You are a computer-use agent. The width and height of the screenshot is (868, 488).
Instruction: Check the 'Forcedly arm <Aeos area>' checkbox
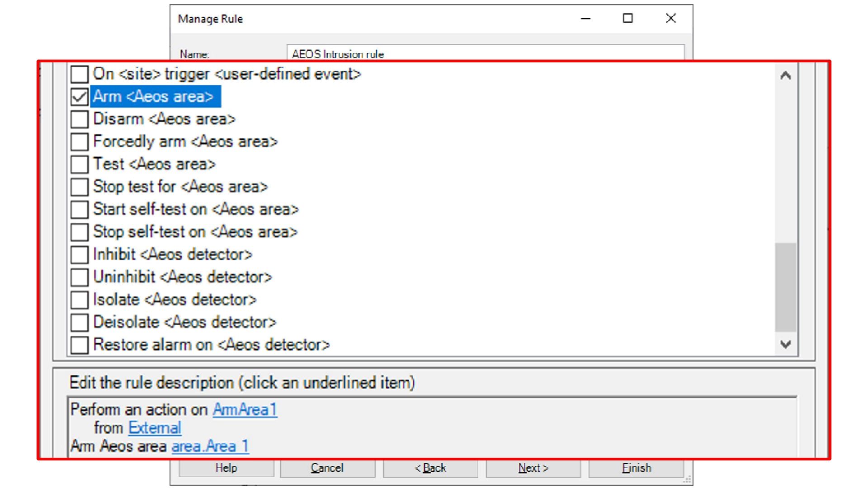80,142
